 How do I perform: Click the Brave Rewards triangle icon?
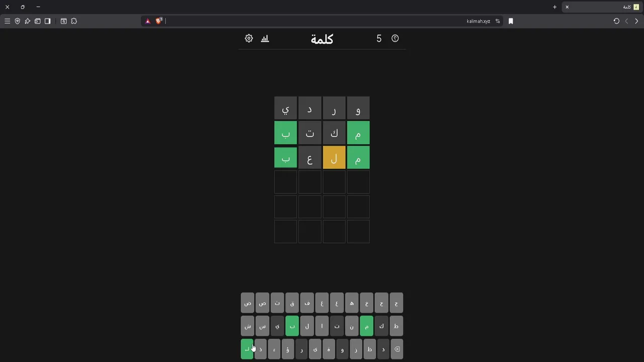pyautogui.click(x=147, y=21)
